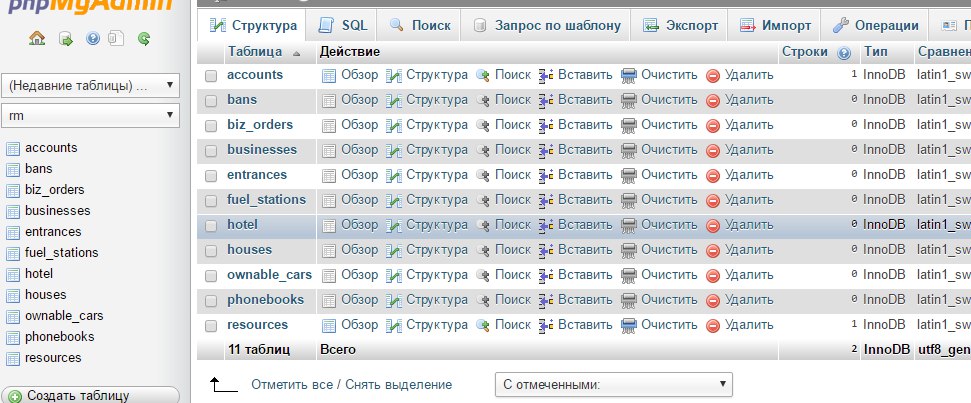
Task: Click the Тип column header
Action: pyautogui.click(x=875, y=51)
